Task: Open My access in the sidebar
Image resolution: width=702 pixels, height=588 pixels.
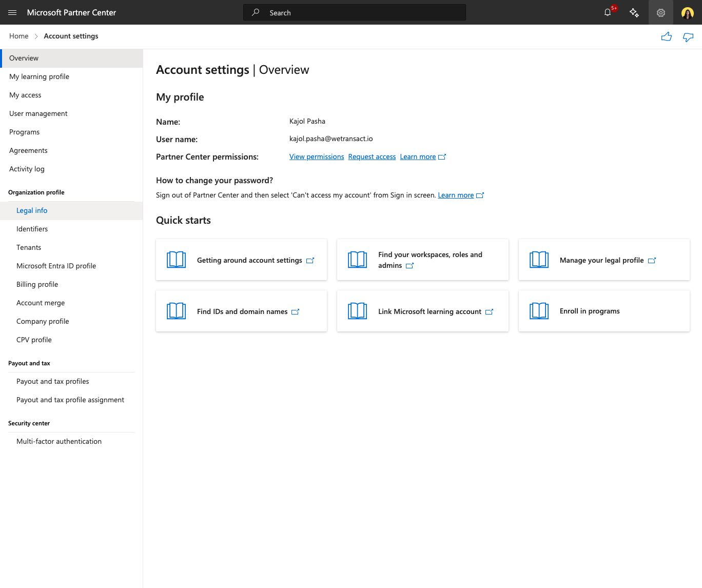Action: 71,95
